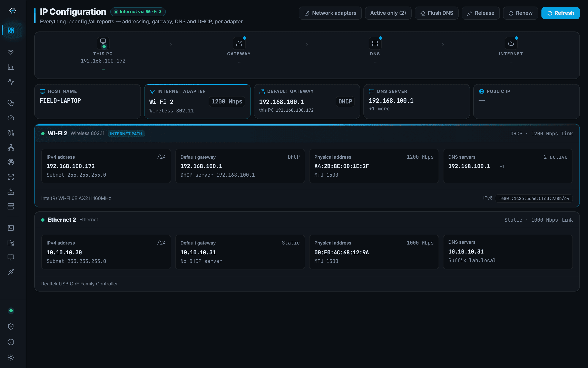This screenshot has height=368, width=588.
Task: Open the speed gauge sidebar icon
Action: click(x=11, y=118)
